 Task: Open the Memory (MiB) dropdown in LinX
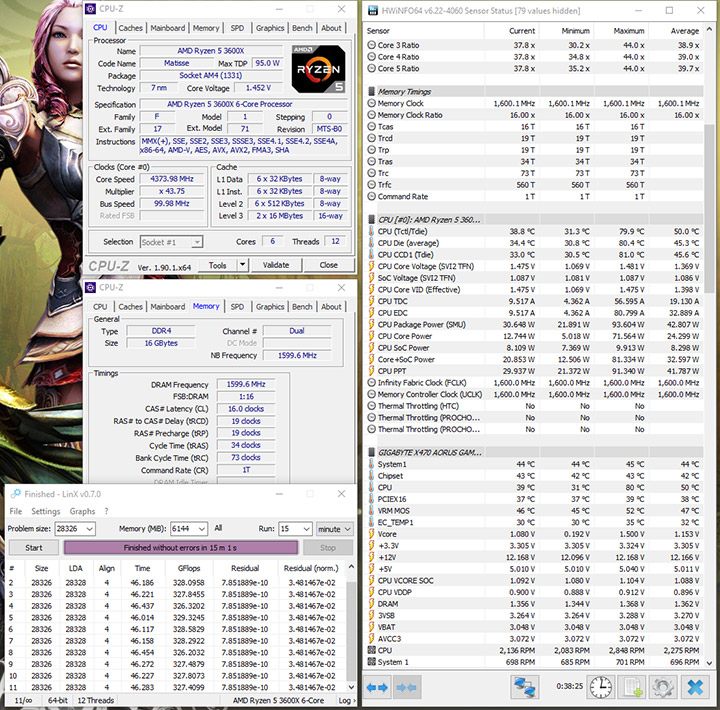(201, 528)
